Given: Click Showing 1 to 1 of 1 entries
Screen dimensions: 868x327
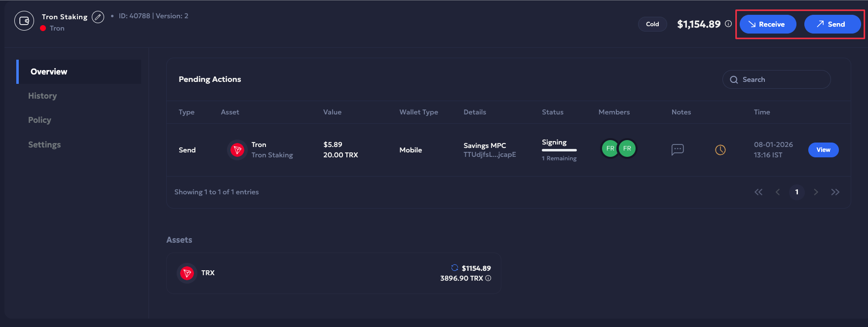Looking at the screenshot, I should (x=217, y=192).
